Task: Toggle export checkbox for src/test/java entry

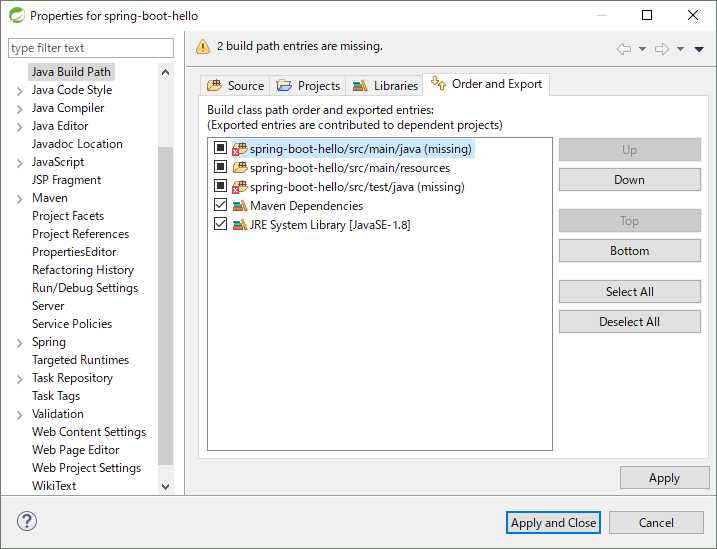Action: tap(220, 186)
